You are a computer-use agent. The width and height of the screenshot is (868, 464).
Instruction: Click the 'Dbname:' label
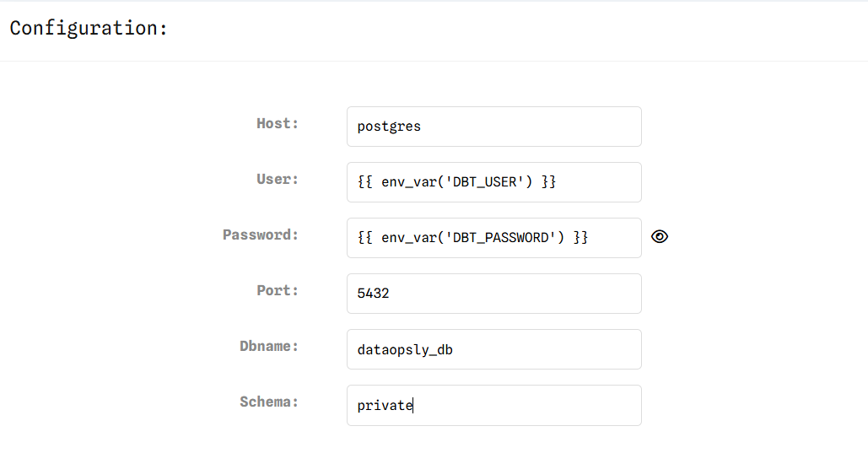click(x=269, y=346)
